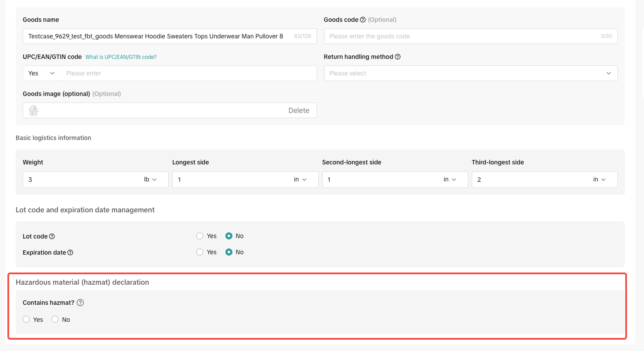Open the Return handling method dropdown

pyautogui.click(x=470, y=73)
